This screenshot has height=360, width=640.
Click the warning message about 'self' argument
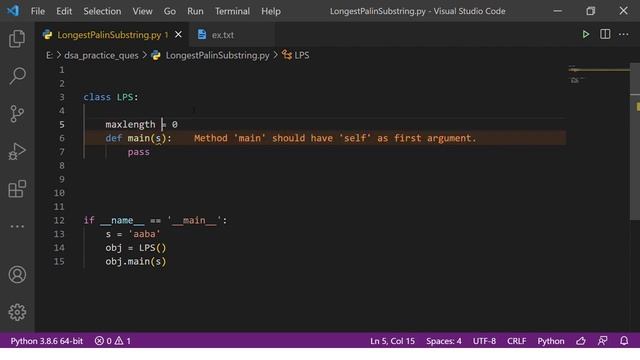click(335, 138)
